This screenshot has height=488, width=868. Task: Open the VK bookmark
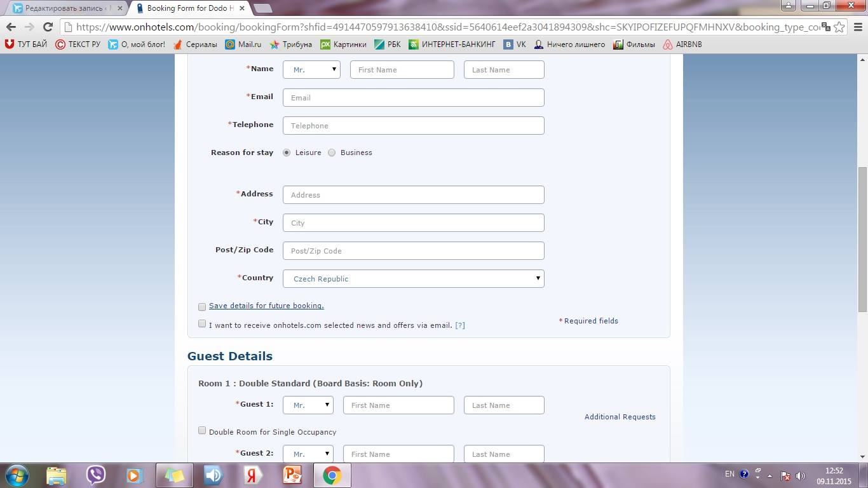coord(515,44)
